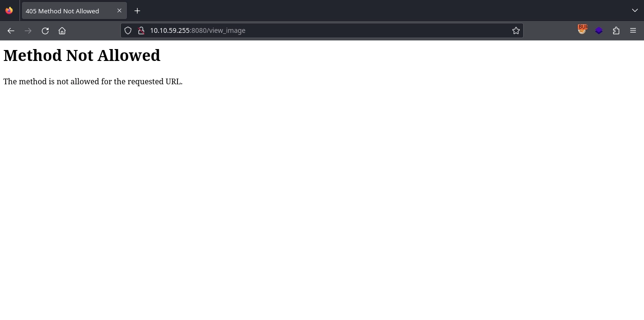The image size is (644, 320).
Task: Open the Firefox hamburger application menu
Action: click(633, 30)
